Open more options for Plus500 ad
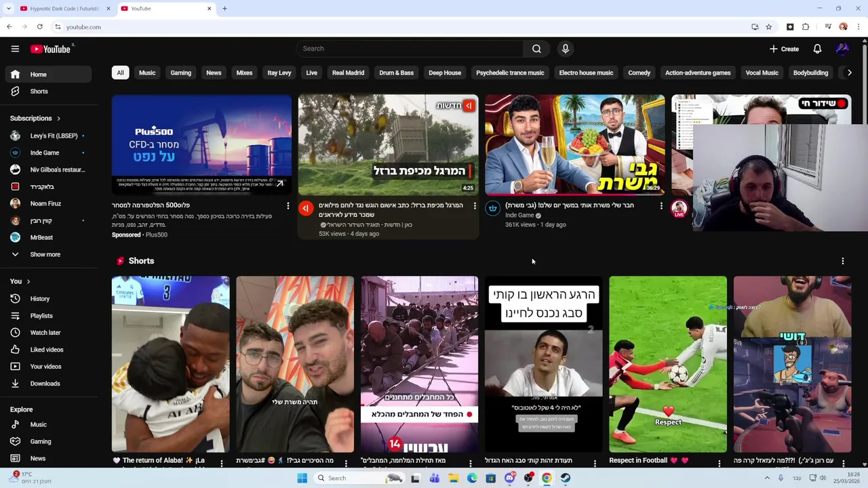Screen dimensions: 868x488 click(x=288, y=205)
